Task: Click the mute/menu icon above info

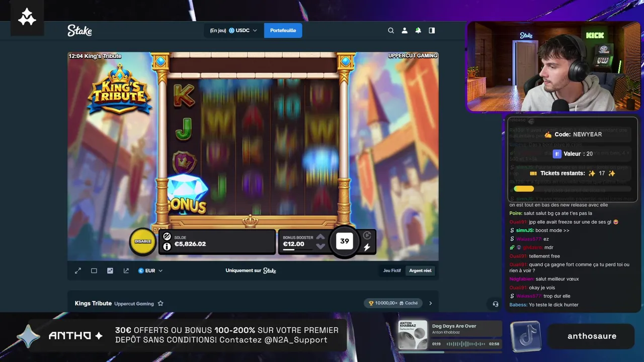Action: pyautogui.click(x=167, y=236)
